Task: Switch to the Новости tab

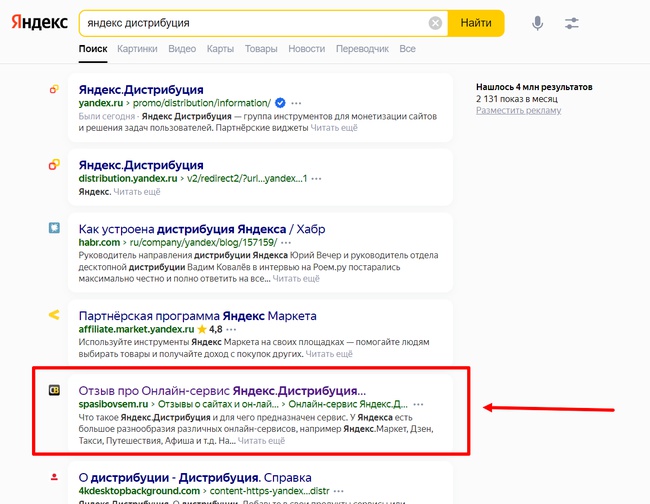Action: 306,49
